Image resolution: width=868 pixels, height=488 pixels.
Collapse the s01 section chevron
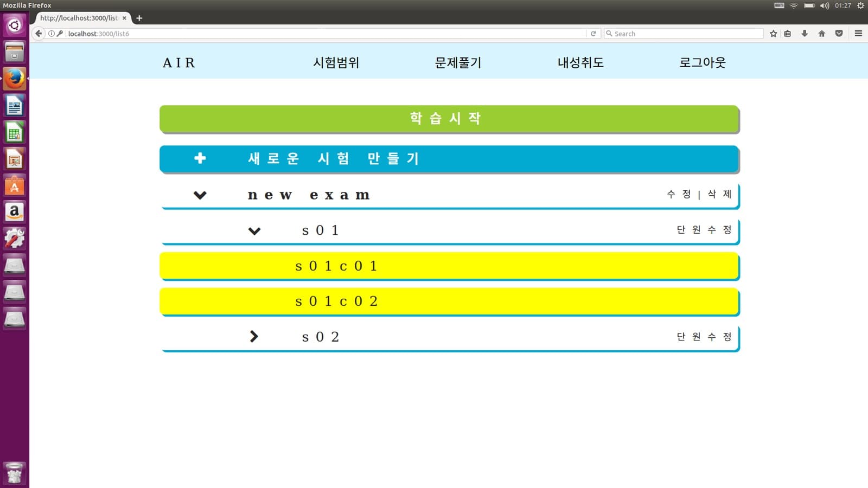[254, 231]
